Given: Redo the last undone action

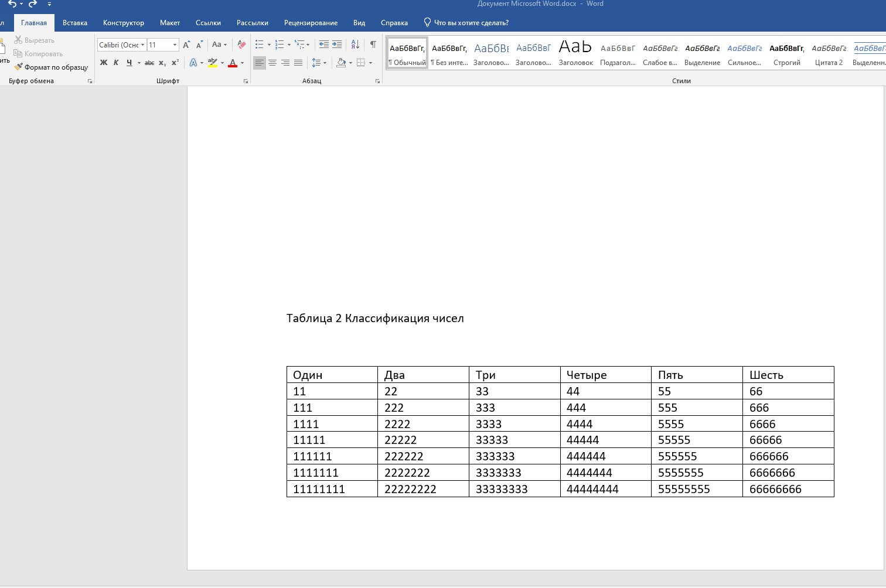Looking at the screenshot, I should 32,4.
